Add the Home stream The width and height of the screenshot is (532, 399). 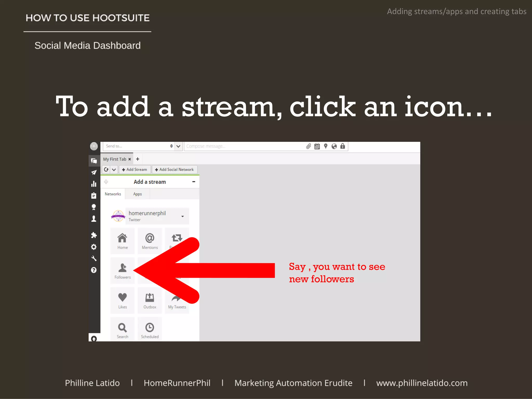(123, 241)
